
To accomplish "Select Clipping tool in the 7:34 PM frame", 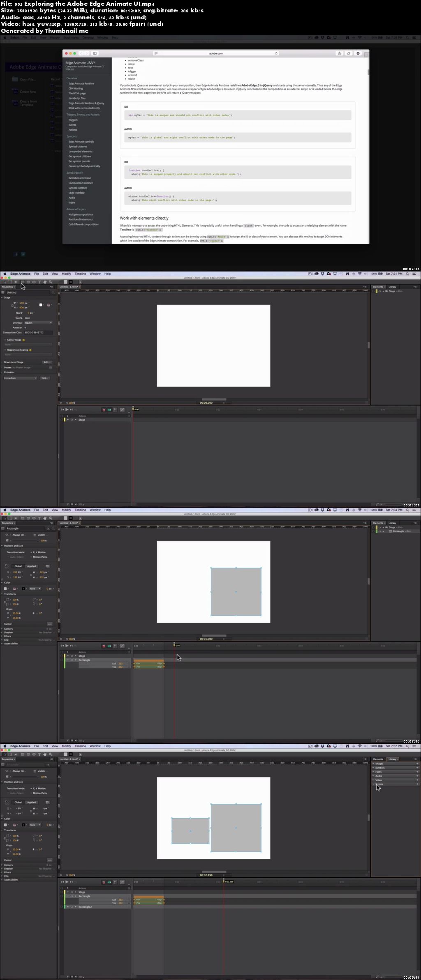I will pos(16,518).
